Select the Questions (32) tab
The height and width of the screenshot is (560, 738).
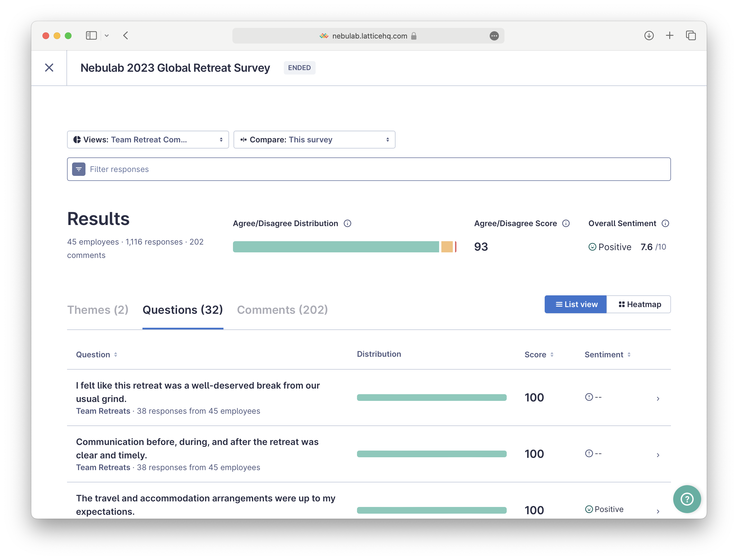click(x=183, y=310)
